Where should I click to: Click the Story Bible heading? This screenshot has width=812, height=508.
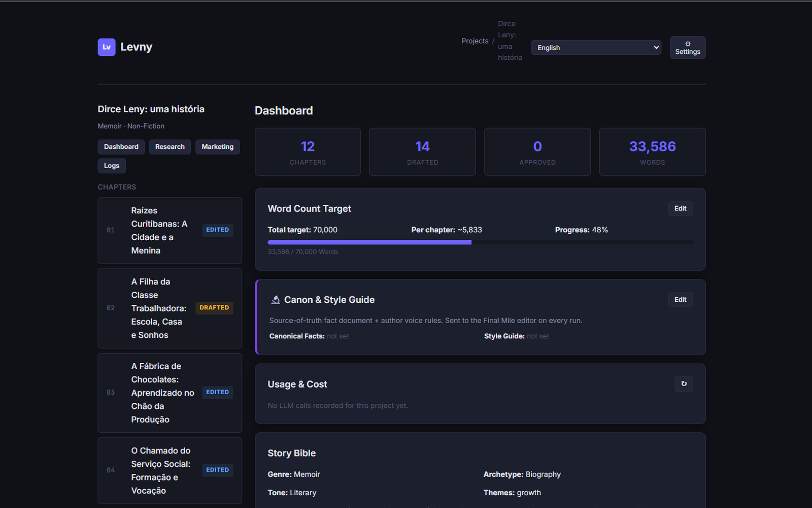tap(292, 453)
